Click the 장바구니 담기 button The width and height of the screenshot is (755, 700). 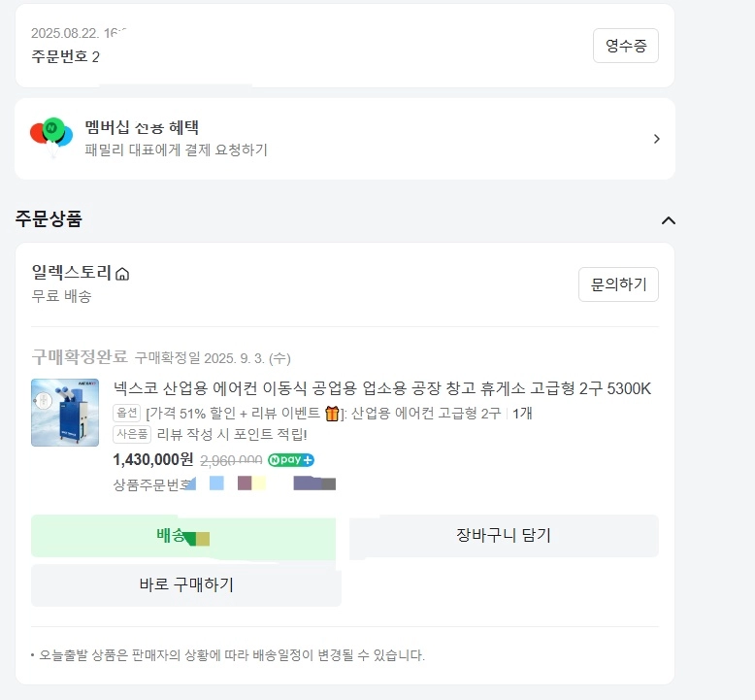coord(504,536)
